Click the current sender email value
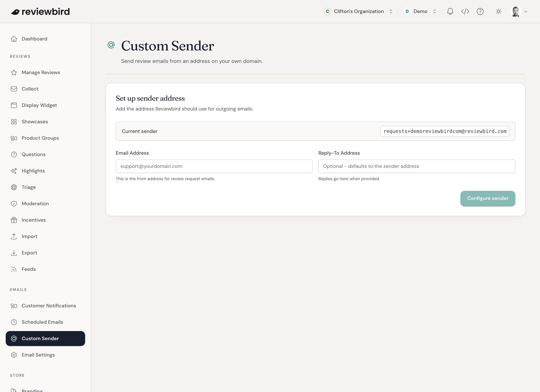The height and width of the screenshot is (392, 540). pyautogui.click(x=445, y=131)
